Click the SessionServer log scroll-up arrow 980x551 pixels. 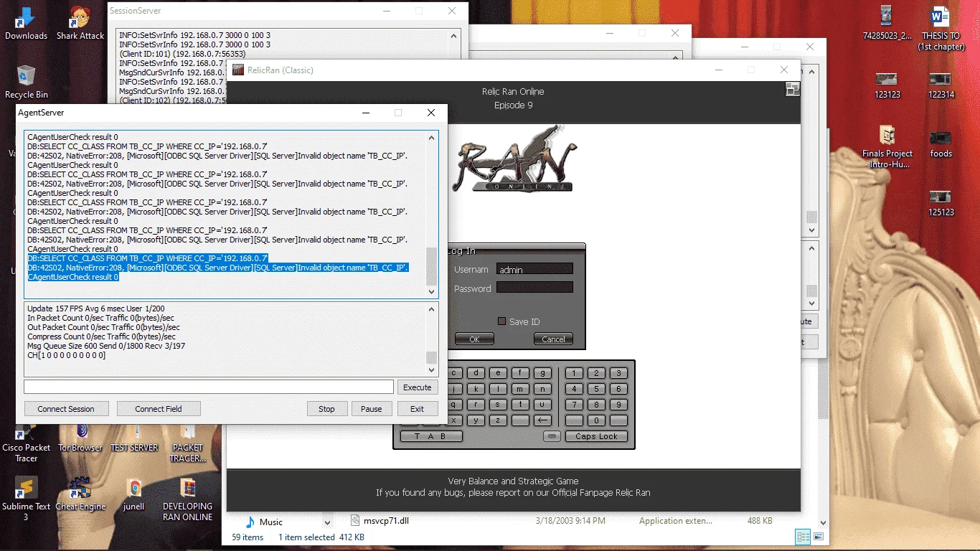(x=454, y=34)
